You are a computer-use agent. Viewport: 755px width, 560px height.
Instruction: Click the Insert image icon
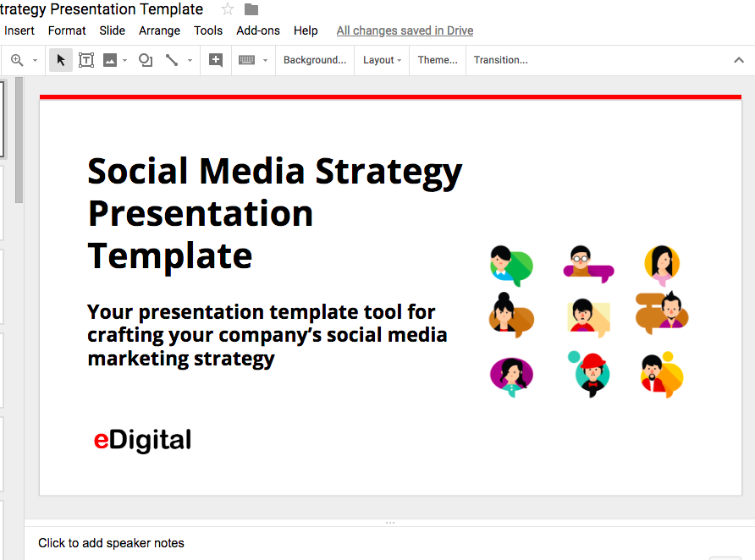(110, 60)
